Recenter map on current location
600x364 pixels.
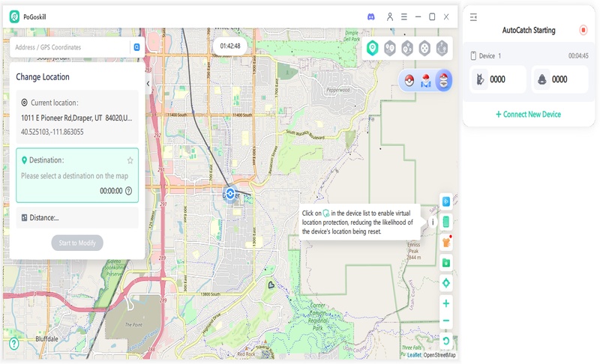click(446, 283)
